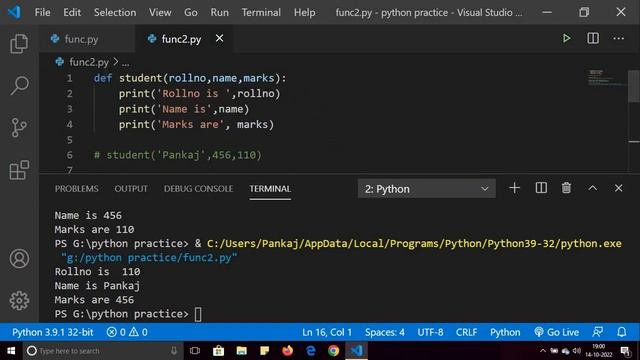Expand breadcrumb ellipsis after func2.py
The width and height of the screenshot is (640, 360).
click(x=125, y=62)
